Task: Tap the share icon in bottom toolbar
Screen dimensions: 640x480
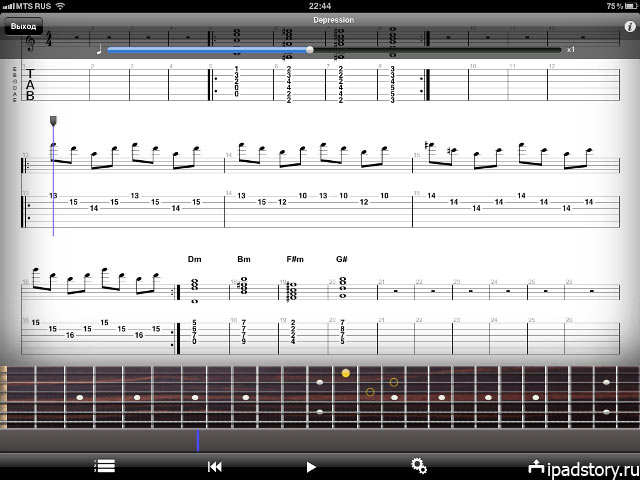Action: point(536,466)
